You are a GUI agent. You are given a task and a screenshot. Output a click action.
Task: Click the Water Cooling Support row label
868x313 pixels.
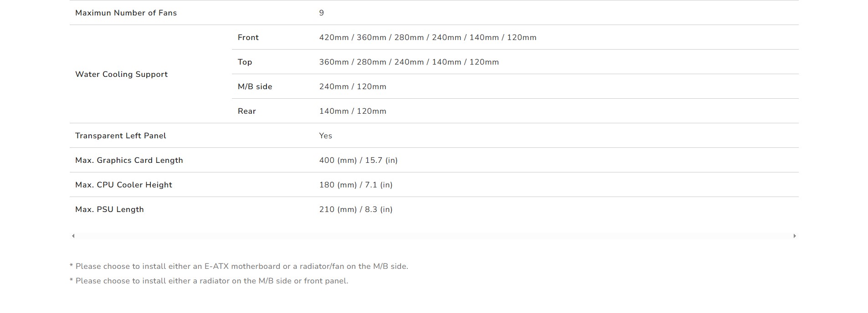(121, 74)
